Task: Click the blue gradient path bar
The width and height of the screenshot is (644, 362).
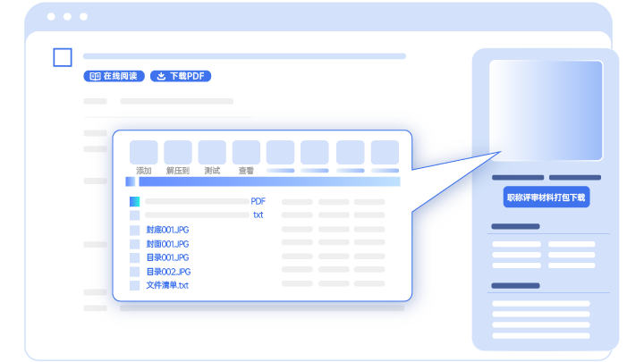Action: click(268, 181)
